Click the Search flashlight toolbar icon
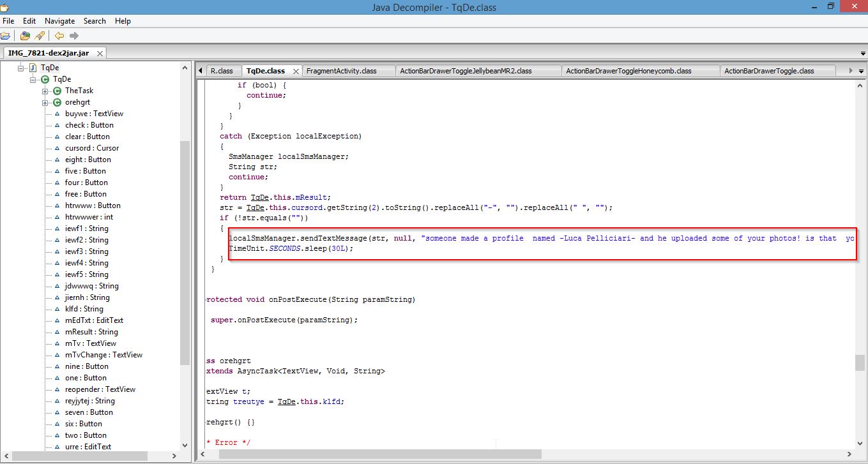This screenshot has height=464, width=868. click(39, 36)
